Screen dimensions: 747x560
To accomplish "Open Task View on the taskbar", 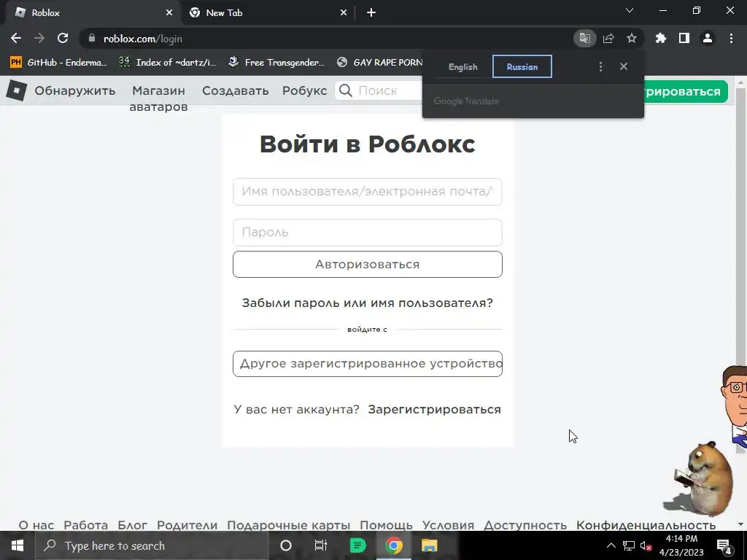I will click(x=321, y=545).
